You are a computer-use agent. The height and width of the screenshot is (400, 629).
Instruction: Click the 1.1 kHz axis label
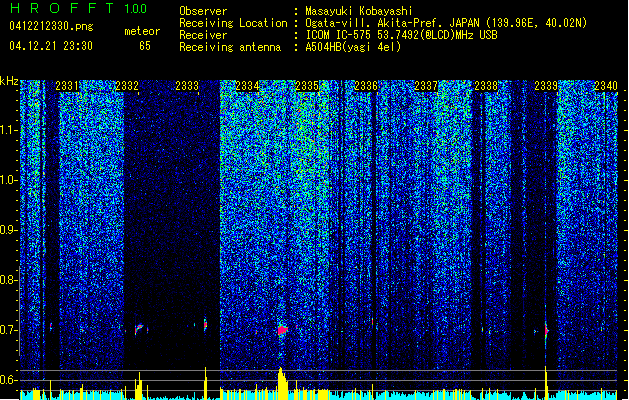click(x=8, y=130)
